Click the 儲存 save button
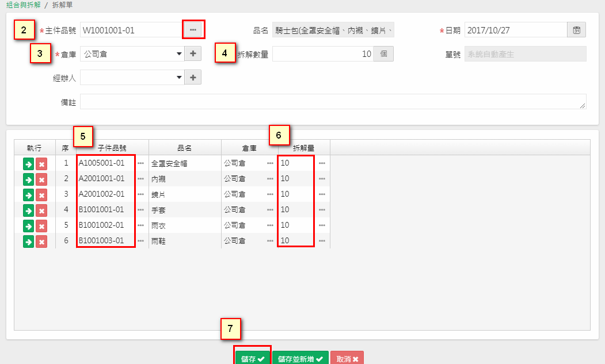This screenshot has height=364, width=605. click(253, 359)
